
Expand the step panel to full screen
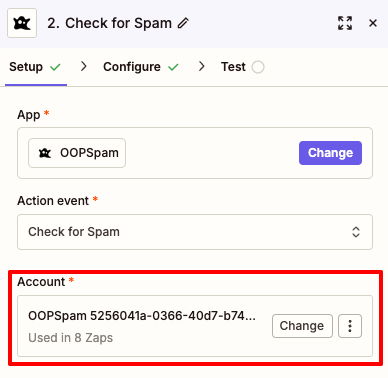point(345,23)
